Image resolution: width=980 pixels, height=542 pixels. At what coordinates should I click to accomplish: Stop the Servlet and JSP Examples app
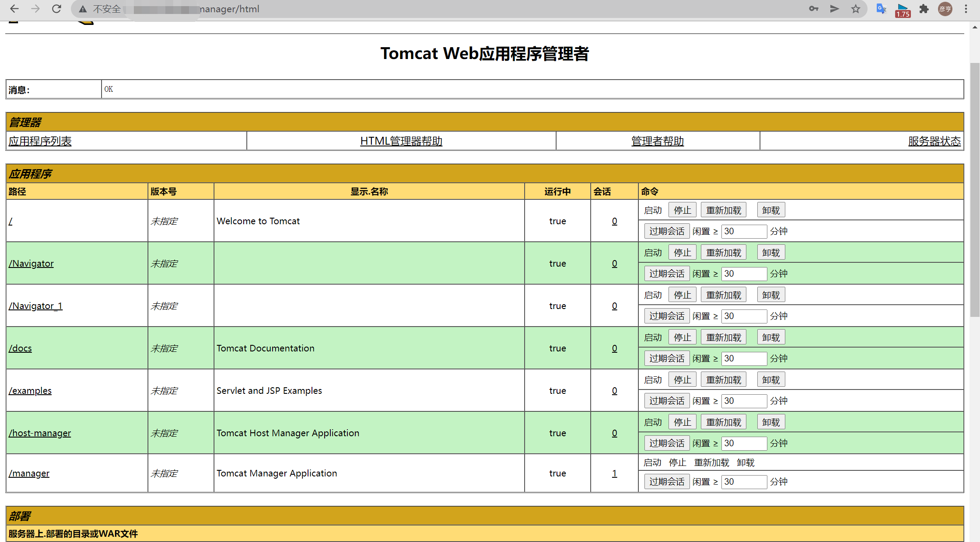[x=682, y=380]
